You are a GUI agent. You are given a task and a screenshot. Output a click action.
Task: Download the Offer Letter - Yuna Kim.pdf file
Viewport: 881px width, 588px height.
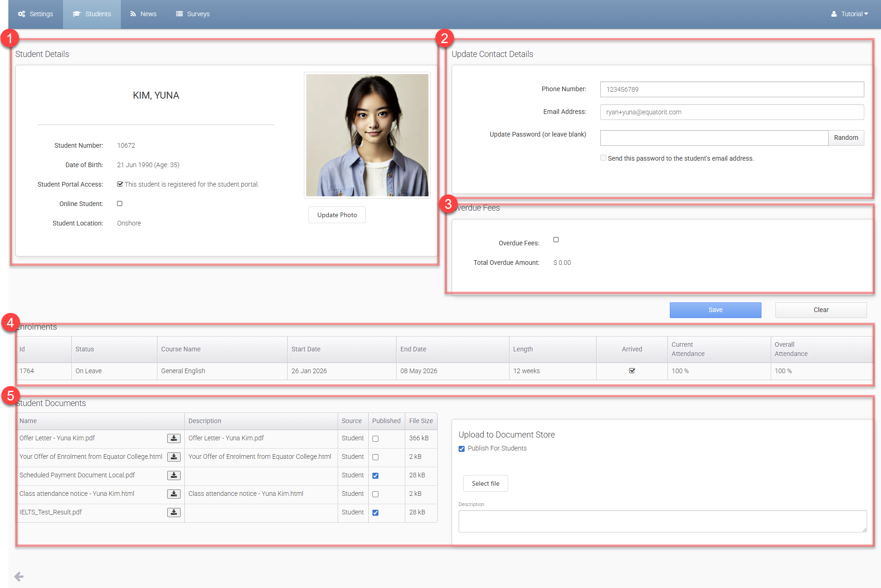(x=174, y=438)
